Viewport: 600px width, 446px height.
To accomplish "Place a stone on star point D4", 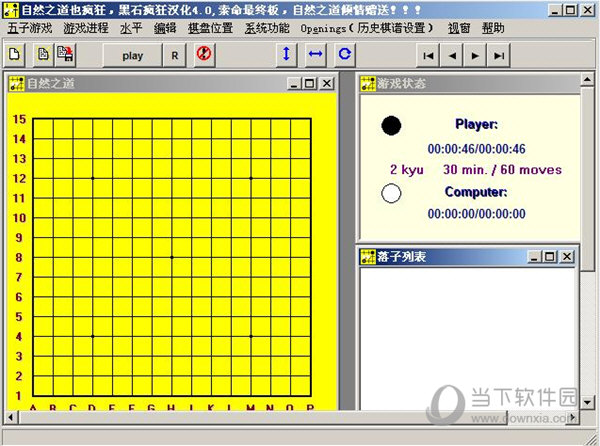I will tap(93, 337).
